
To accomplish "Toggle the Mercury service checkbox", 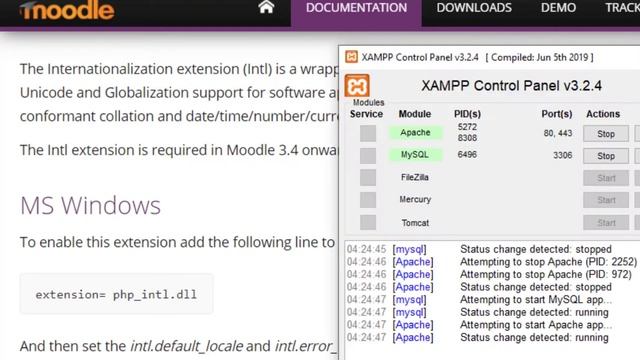I will pyautogui.click(x=368, y=200).
